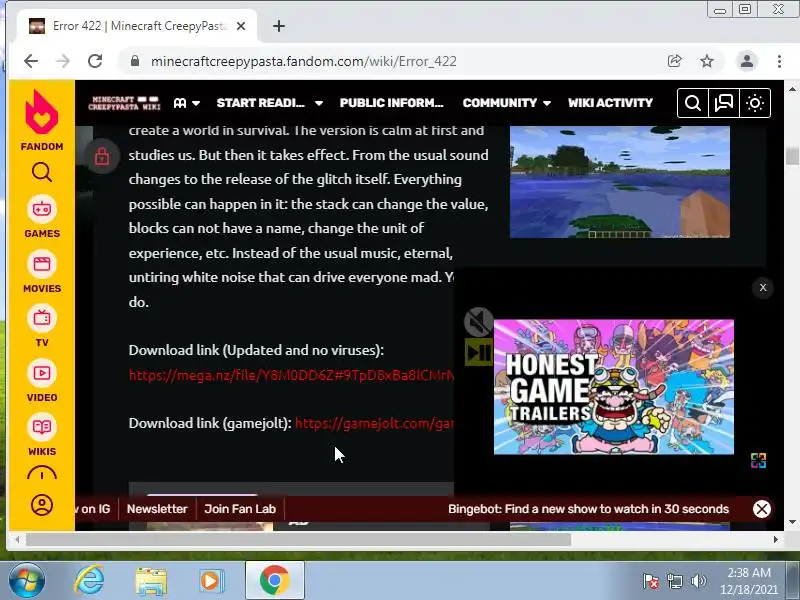Open the Action Center flag icon
This screenshot has height=600, width=800.
click(x=651, y=581)
